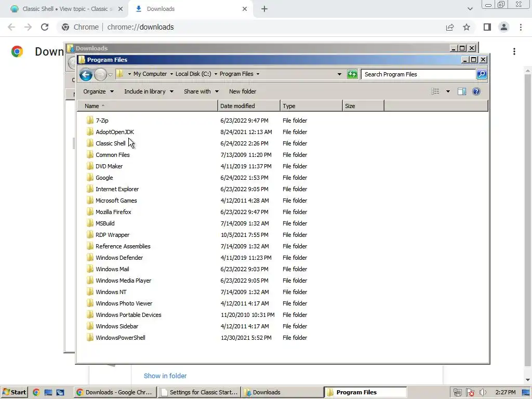Click Chrome back navigation arrow
Image resolution: width=532 pixels, height=399 pixels.
pos(11,27)
